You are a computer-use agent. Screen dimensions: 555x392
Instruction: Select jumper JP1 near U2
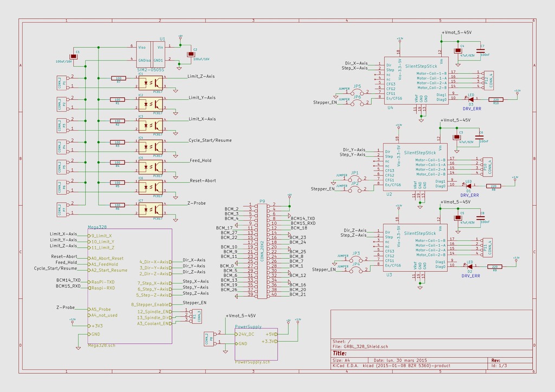click(355, 179)
